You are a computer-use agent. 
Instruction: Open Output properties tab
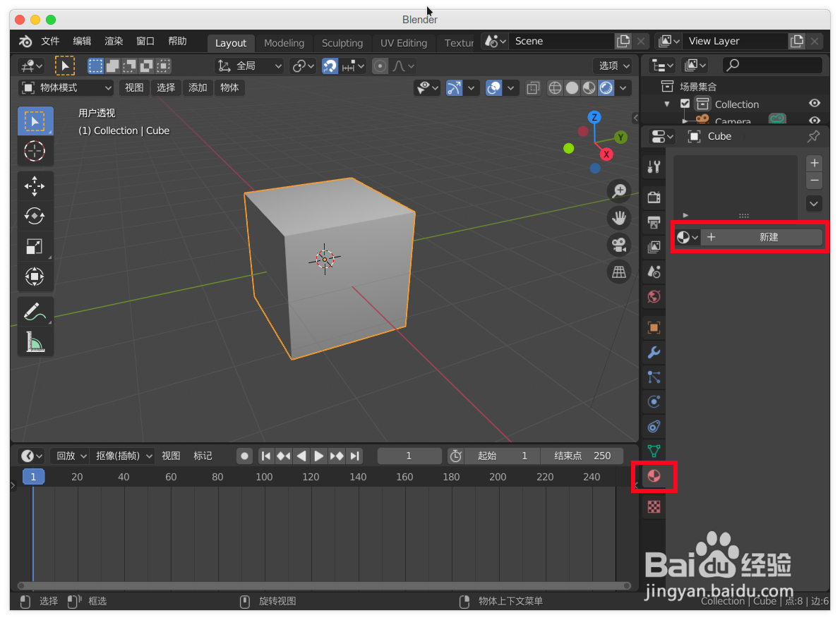click(x=654, y=221)
